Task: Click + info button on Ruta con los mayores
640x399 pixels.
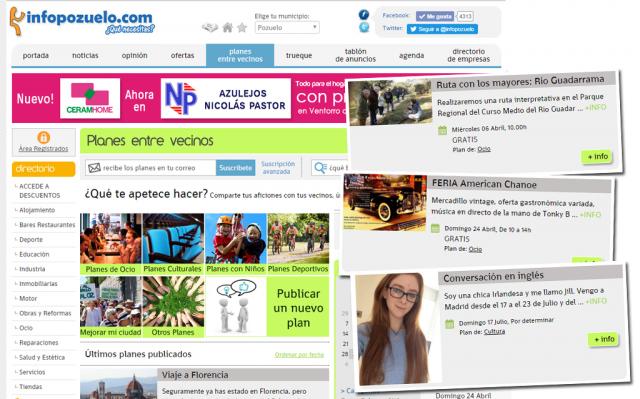Action: [x=597, y=157]
